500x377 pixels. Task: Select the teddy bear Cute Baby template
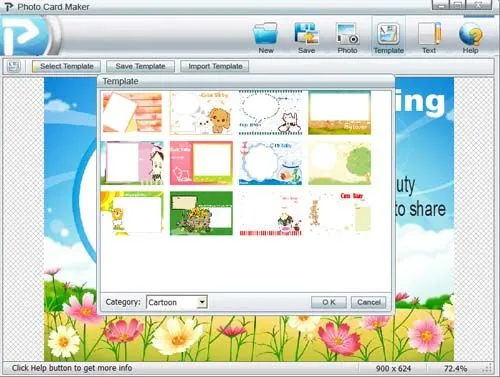[339, 212]
